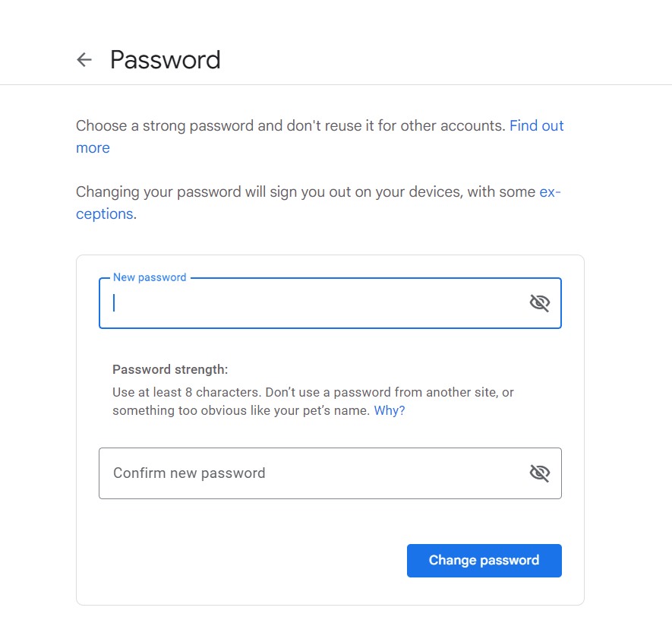Viewport: 672px width, 620px height.
Task: Open the Why? link about password advice
Action: click(x=389, y=410)
